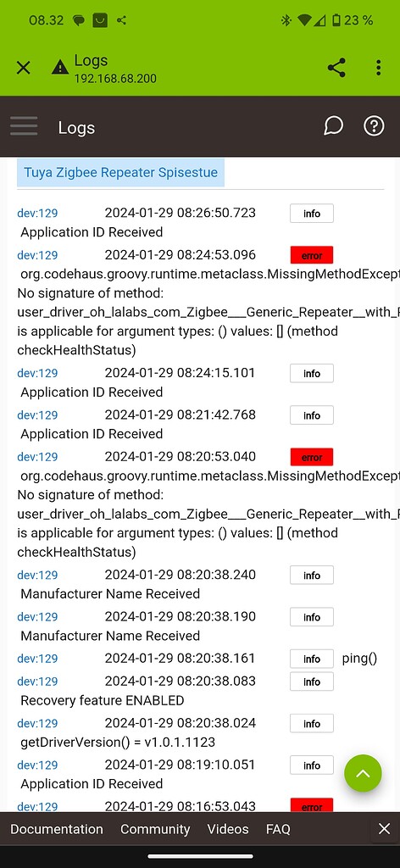Tap the green scroll-to-top arrow button
The height and width of the screenshot is (868, 400).
coord(363,773)
